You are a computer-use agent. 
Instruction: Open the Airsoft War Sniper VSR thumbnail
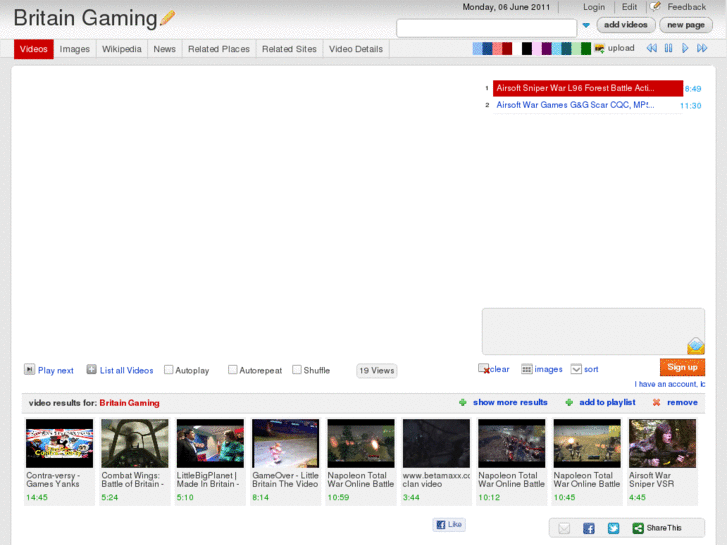663,443
